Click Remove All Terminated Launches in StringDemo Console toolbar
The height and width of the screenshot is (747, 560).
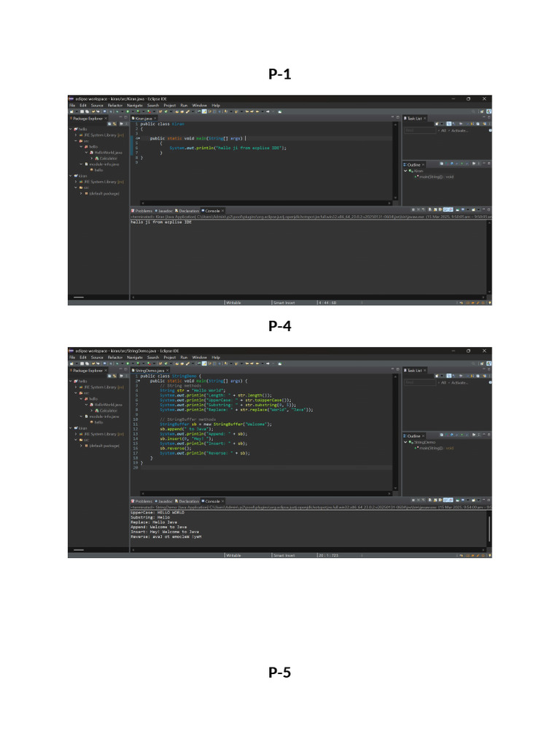(x=424, y=500)
